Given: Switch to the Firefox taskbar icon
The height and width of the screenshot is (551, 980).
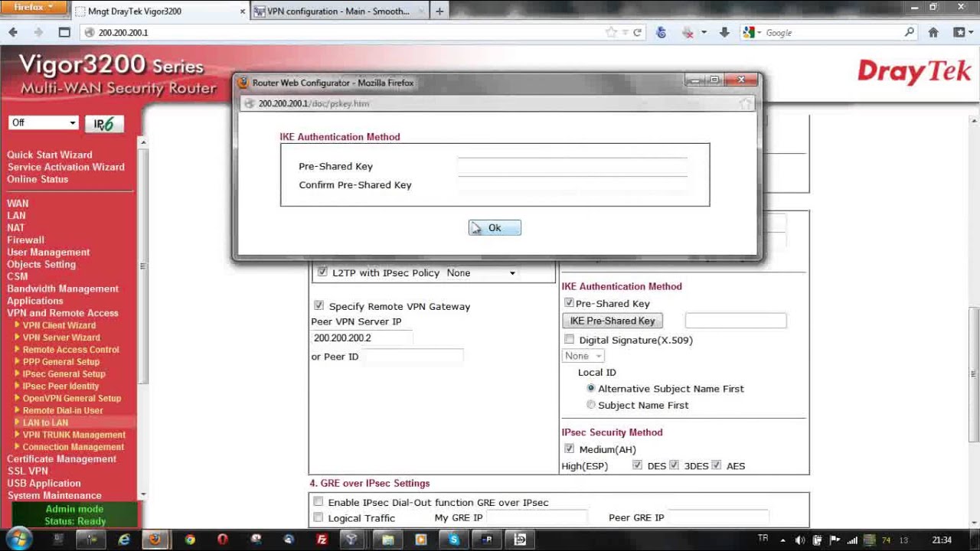Looking at the screenshot, I should pyautogui.click(x=155, y=540).
